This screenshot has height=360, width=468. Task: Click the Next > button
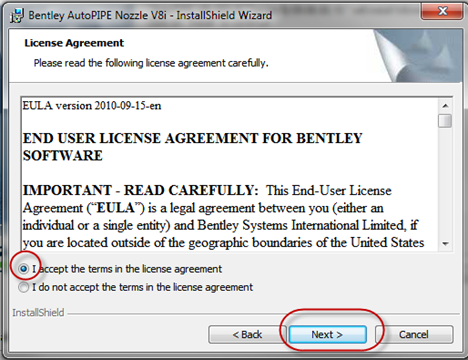click(x=328, y=334)
